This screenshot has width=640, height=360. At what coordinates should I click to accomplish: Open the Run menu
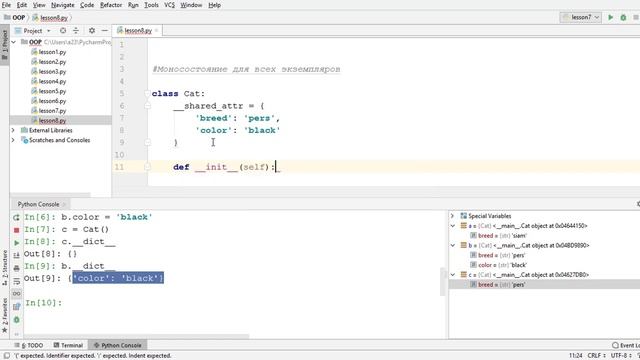133,5
